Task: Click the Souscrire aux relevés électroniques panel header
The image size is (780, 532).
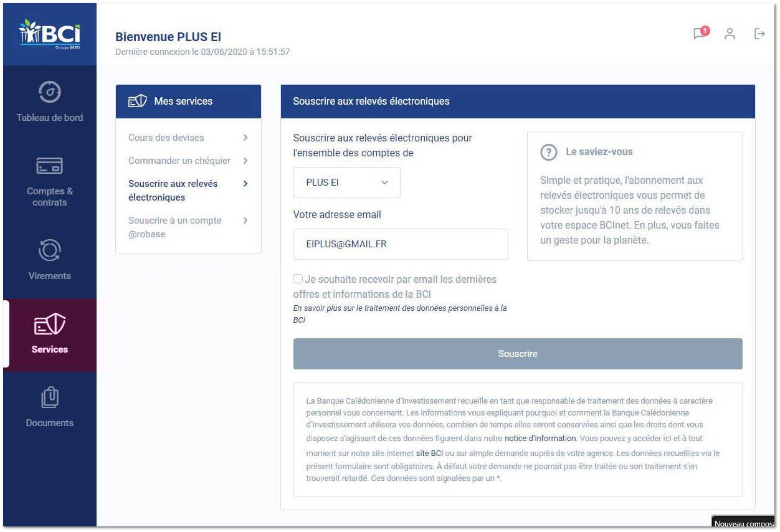Action: (518, 101)
